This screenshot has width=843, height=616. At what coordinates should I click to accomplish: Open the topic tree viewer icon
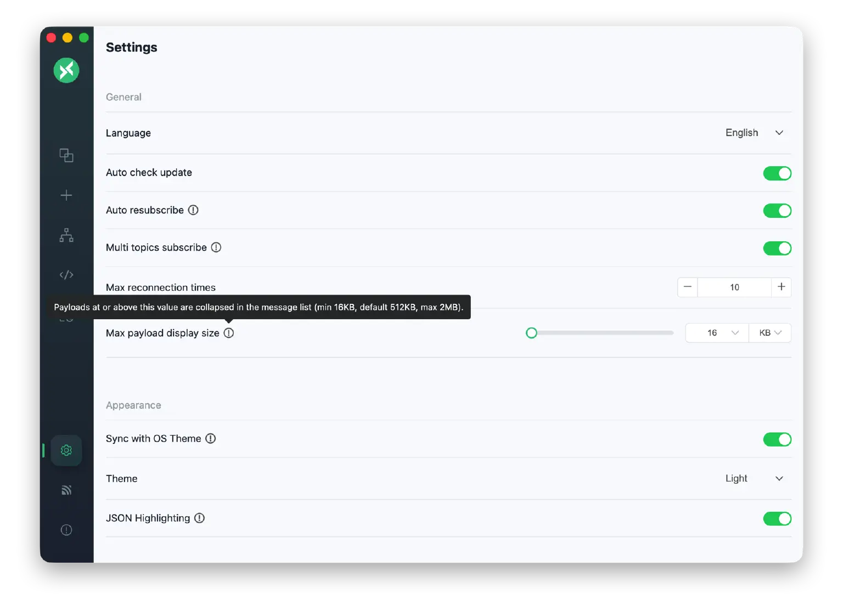click(66, 235)
